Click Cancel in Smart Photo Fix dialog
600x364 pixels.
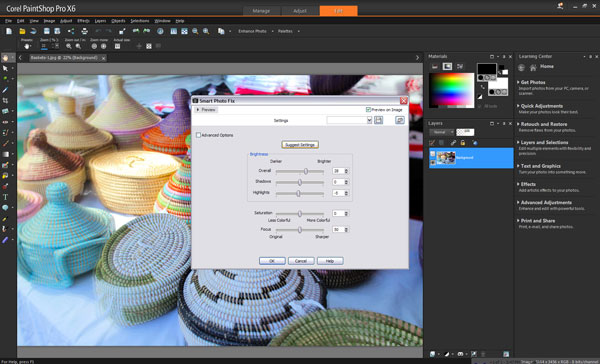301,261
